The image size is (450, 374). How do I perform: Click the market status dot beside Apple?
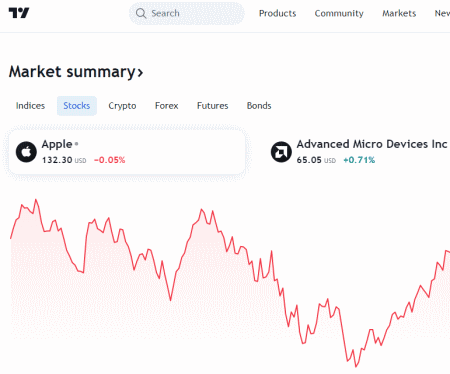(x=76, y=144)
